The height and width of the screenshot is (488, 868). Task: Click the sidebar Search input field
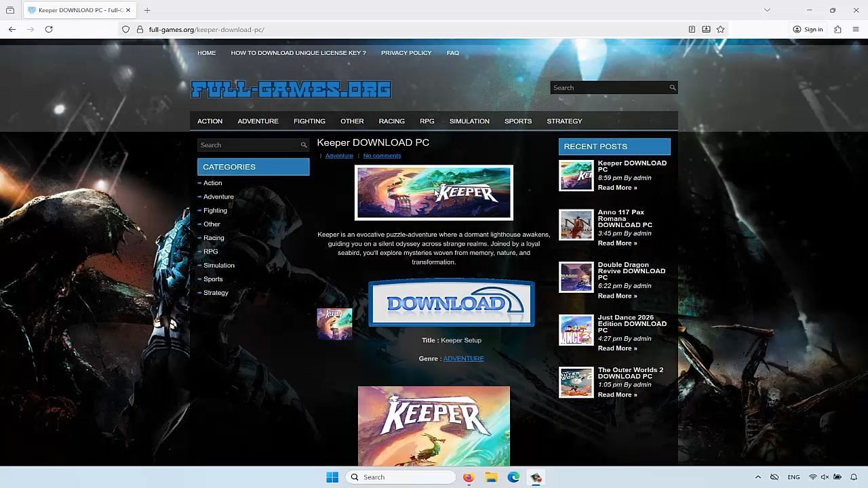(x=248, y=145)
